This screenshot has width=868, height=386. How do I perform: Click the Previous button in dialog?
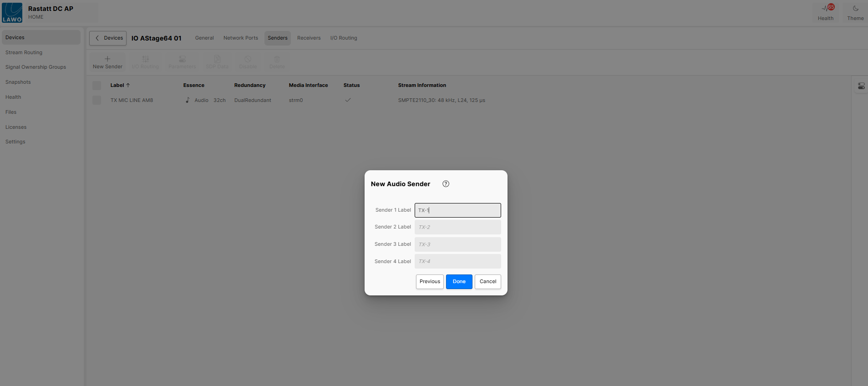430,282
